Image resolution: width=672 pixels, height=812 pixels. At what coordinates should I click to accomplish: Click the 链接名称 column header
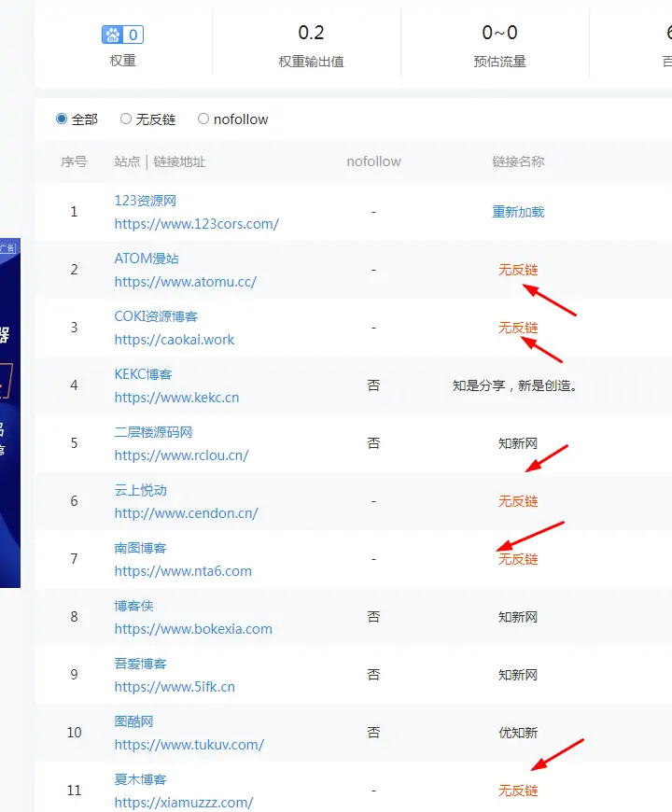click(518, 161)
